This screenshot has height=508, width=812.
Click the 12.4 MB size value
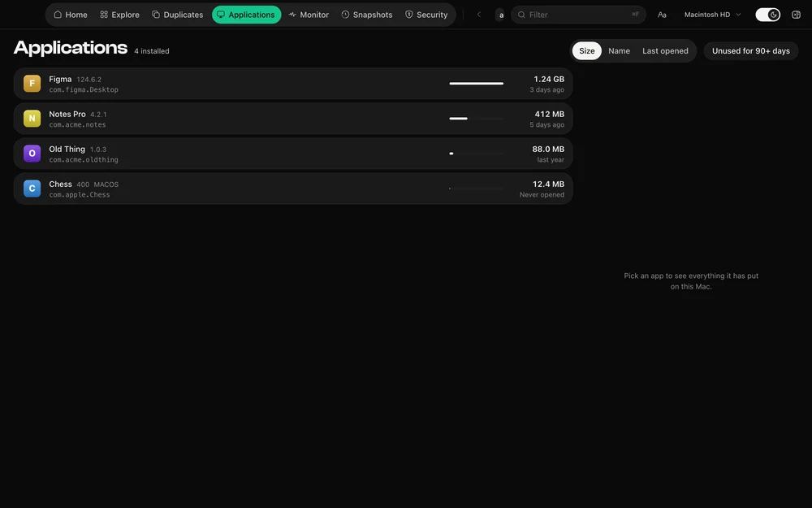click(548, 184)
